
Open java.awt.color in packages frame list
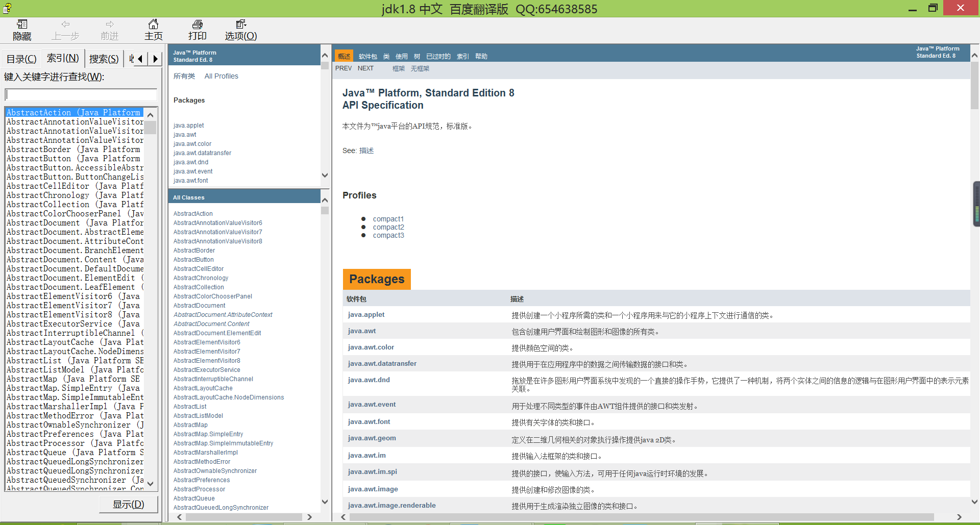(192, 144)
